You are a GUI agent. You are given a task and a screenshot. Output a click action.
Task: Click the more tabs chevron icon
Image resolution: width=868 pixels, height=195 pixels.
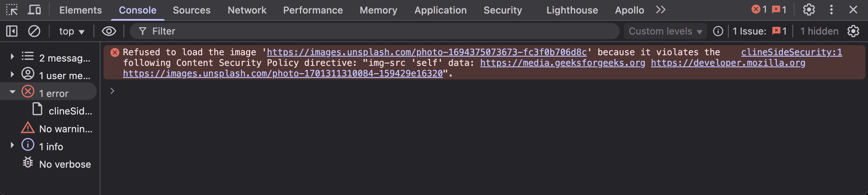[661, 10]
